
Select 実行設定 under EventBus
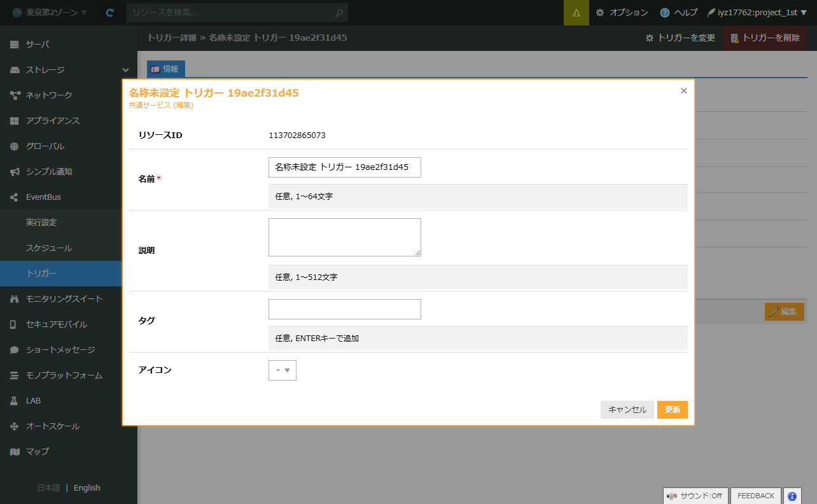(x=41, y=223)
